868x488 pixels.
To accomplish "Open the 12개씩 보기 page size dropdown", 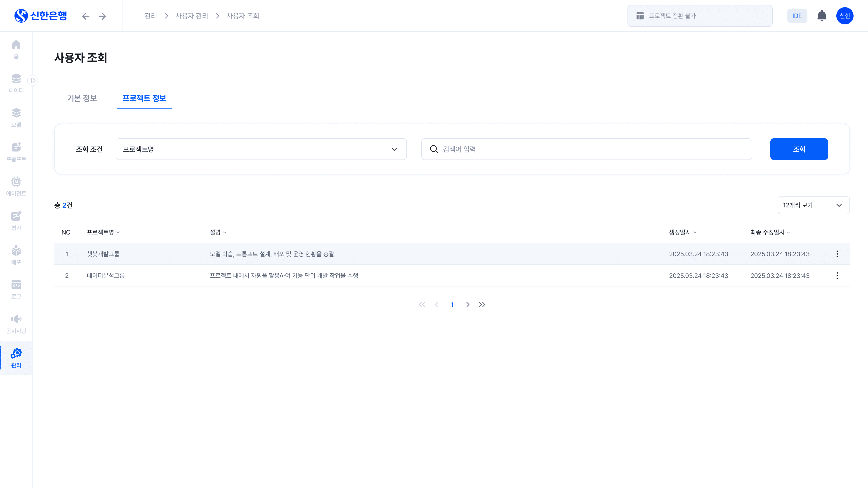I will point(813,205).
